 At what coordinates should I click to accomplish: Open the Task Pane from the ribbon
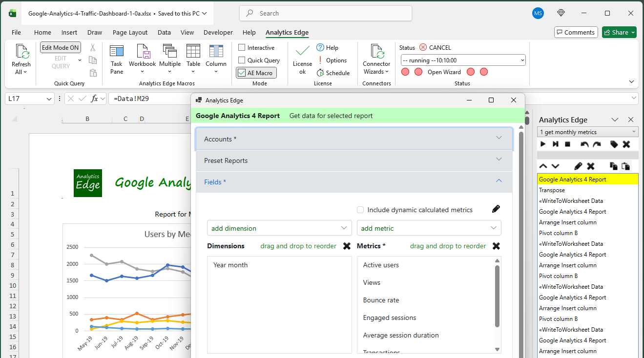[x=117, y=59]
